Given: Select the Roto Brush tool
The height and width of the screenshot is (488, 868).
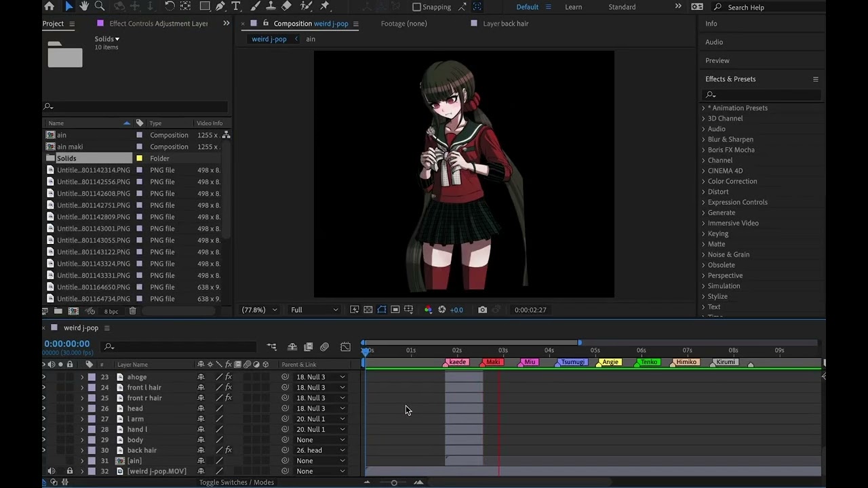Looking at the screenshot, I should pos(307,6).
